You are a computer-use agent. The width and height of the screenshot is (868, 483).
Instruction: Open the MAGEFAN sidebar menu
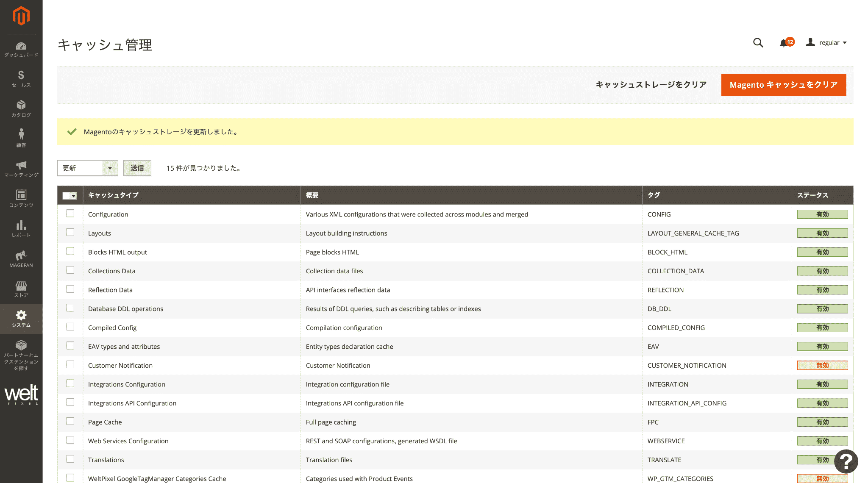[21, 259]
